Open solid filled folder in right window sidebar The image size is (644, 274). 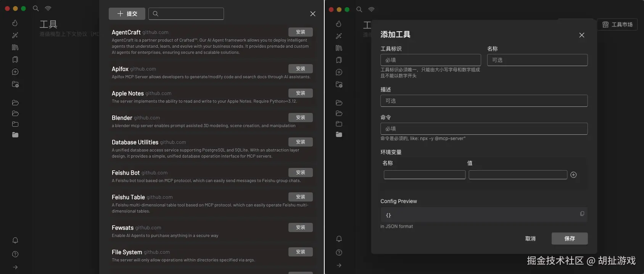339,134
